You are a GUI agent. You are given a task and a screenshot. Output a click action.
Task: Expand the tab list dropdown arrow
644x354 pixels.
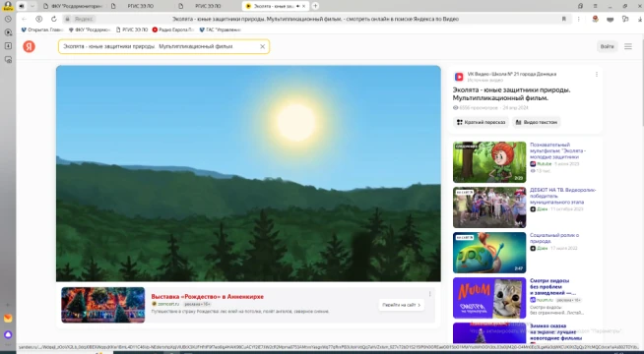(x=32, y=6)
